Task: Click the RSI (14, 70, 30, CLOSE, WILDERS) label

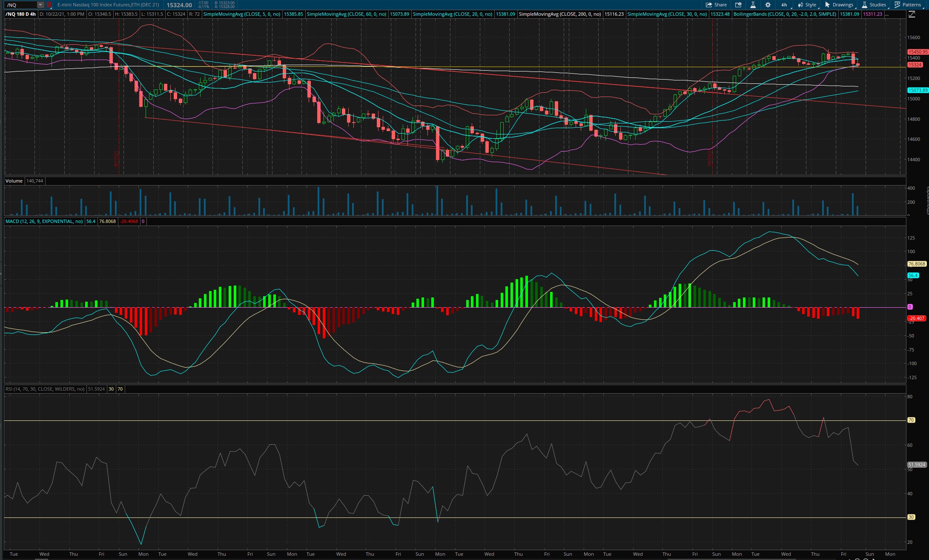Action: tap(45, 389)
